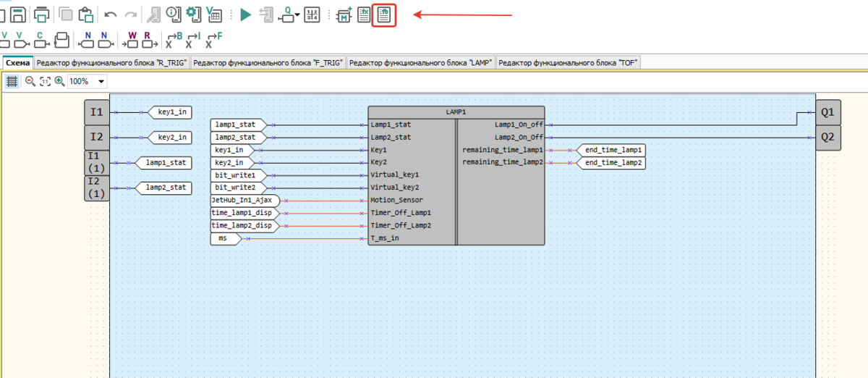Click the fb function block icon
Image resolution: width=868 pixels, height=378 pixels.
(x=383, y=14)
